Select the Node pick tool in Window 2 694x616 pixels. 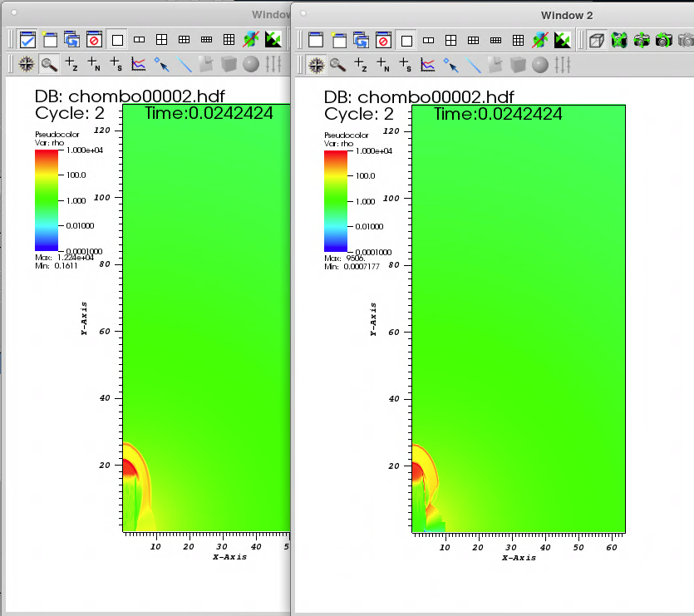coord(383,65)
